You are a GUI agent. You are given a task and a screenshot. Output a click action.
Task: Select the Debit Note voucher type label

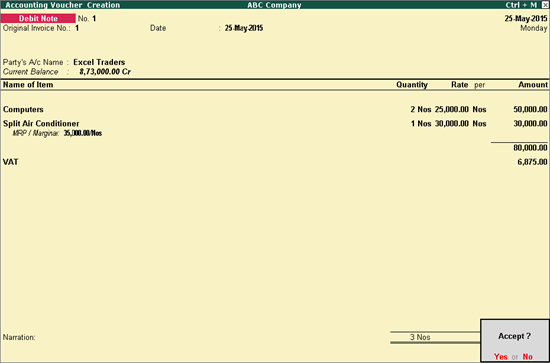[38, 18]
